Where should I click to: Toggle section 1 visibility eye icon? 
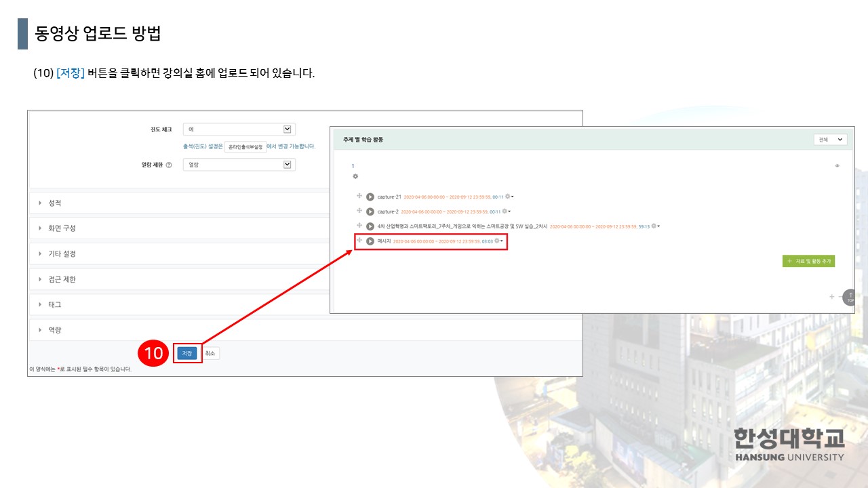click(837, 165)
